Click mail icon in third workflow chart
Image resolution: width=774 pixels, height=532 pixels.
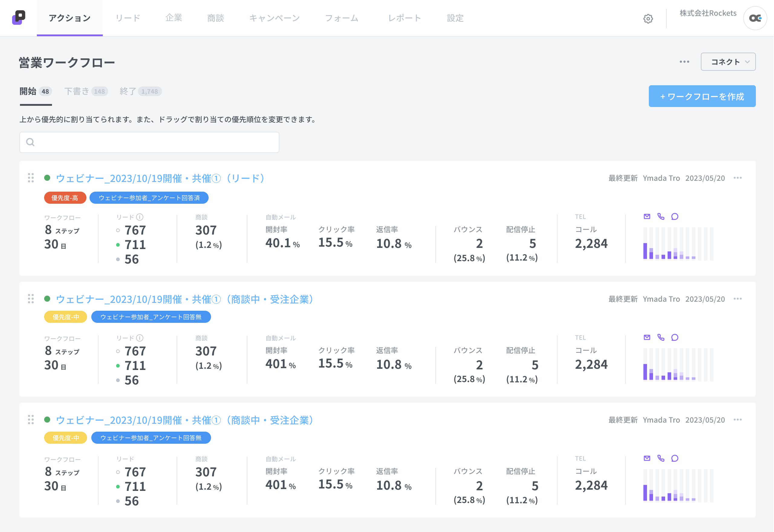click(648, 459)
